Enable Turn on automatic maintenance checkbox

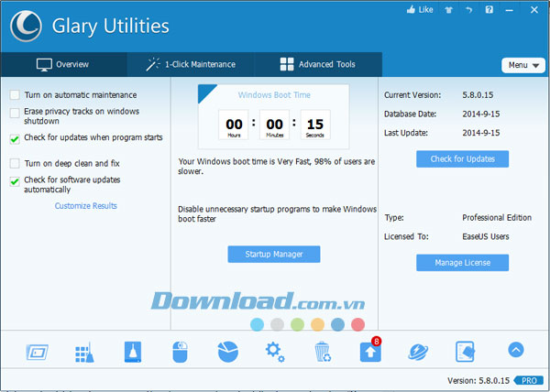[15, 95]
